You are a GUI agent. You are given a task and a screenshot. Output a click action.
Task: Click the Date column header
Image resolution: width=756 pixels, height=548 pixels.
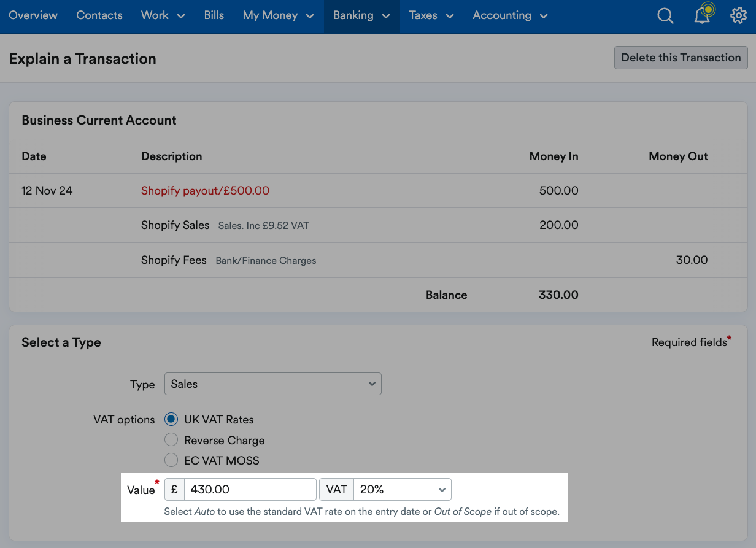point(34,156)
